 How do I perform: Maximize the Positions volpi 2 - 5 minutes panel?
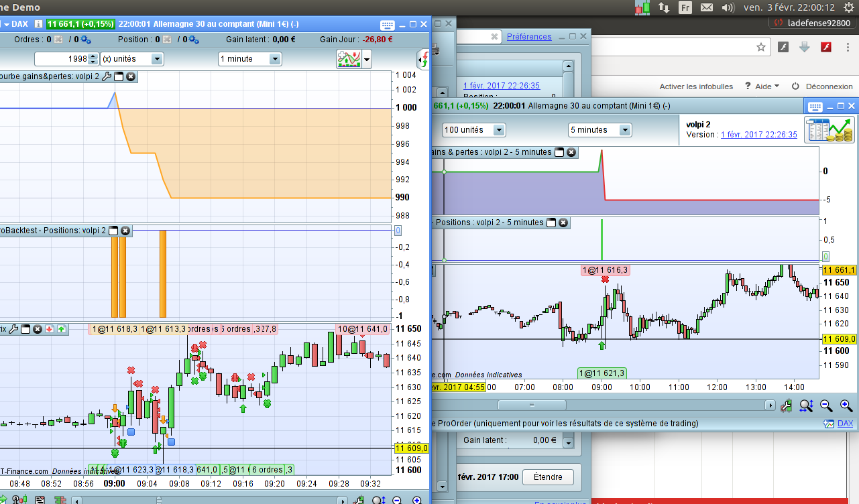551,223
